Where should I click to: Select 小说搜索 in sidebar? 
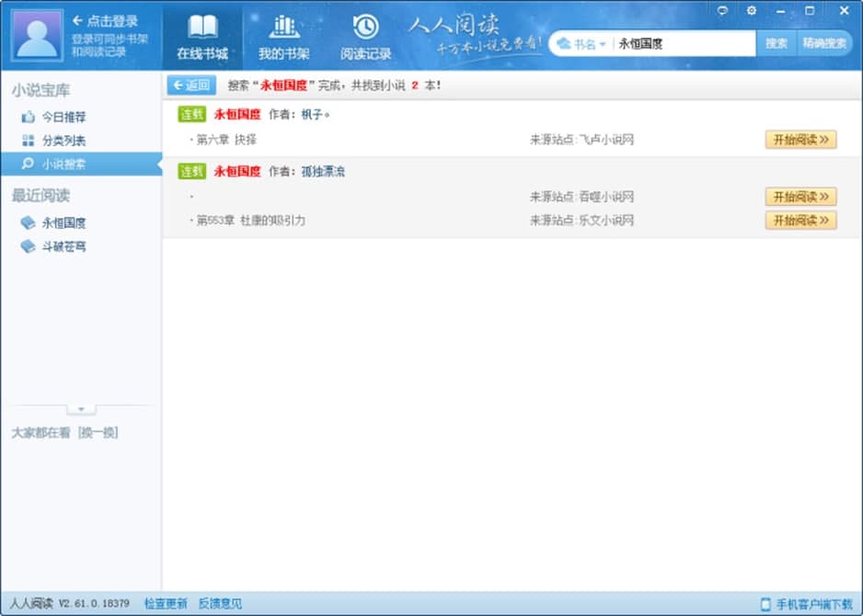(x=81, y=164)
